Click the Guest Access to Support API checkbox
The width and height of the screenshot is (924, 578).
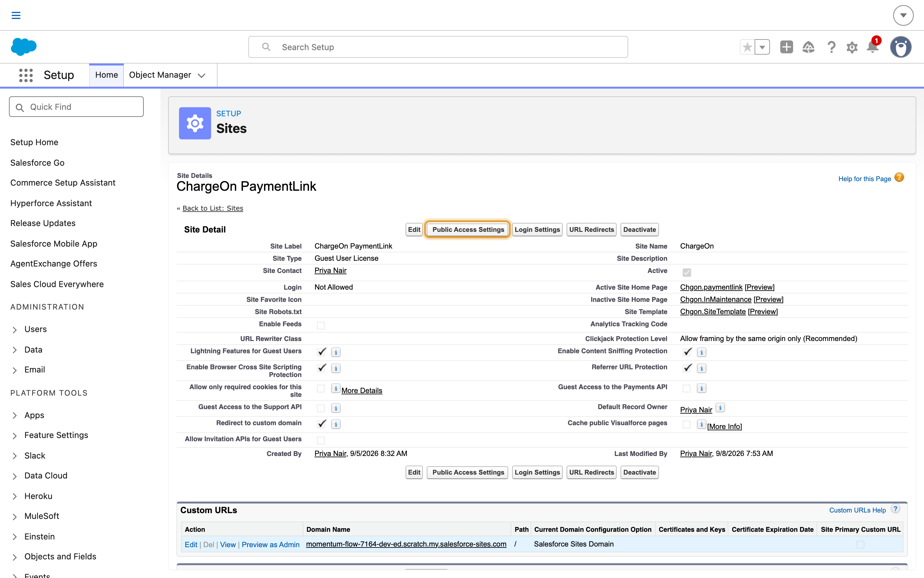(321, 408)
